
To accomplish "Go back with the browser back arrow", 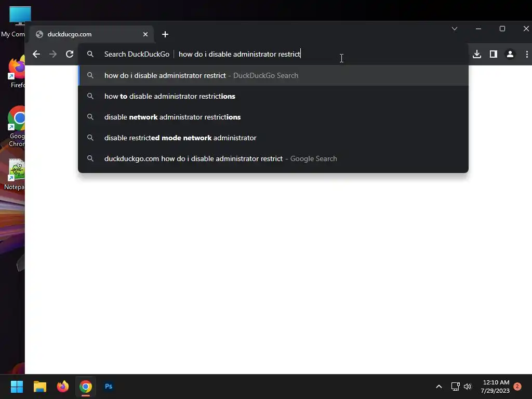I will (36, 54).
